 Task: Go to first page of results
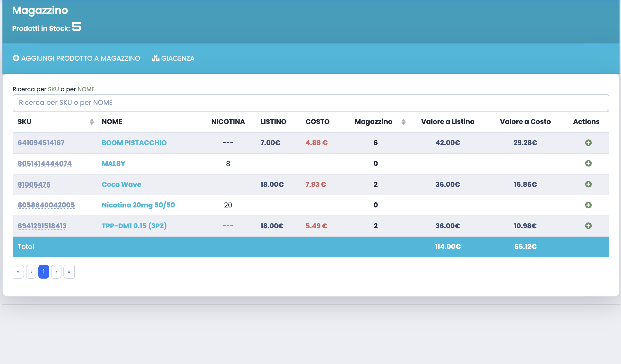18,272
